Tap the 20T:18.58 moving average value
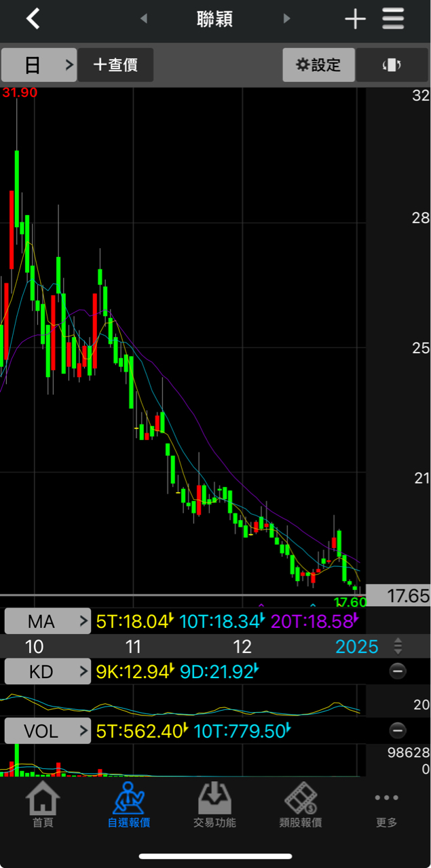Image resolution: width=431 pixels, height=868 pixels. [315, 621]
